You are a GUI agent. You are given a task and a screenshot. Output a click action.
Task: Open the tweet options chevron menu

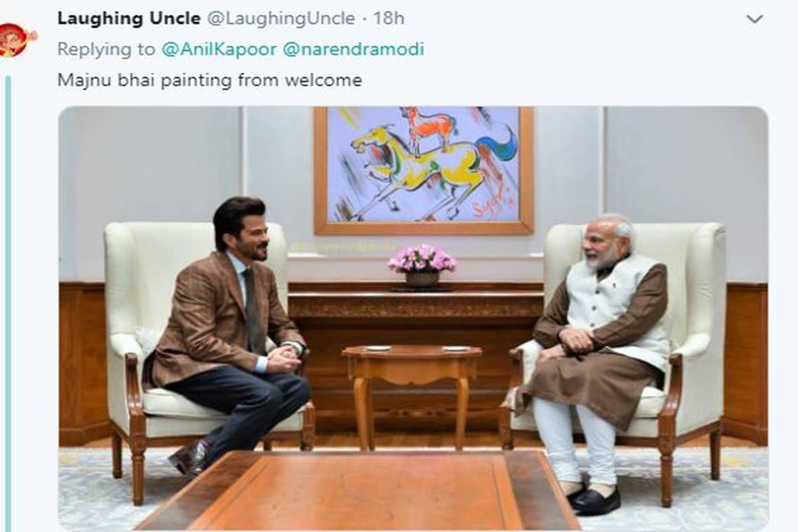tap(754, 19)
